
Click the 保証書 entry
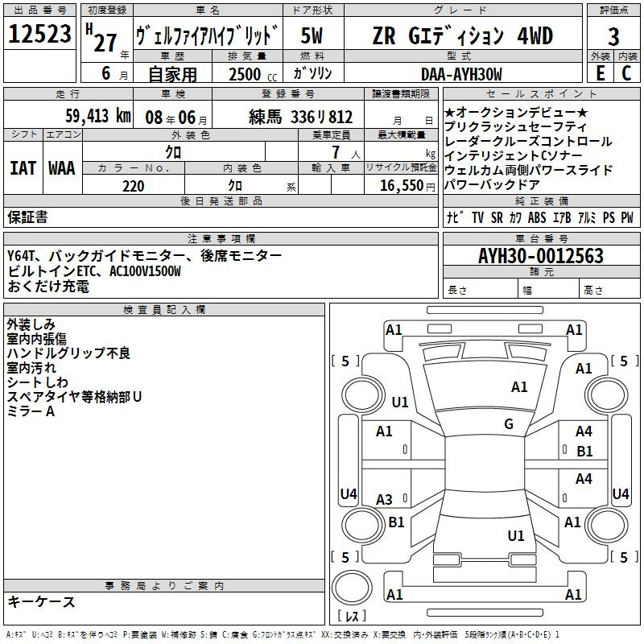[x=27, y=217]
